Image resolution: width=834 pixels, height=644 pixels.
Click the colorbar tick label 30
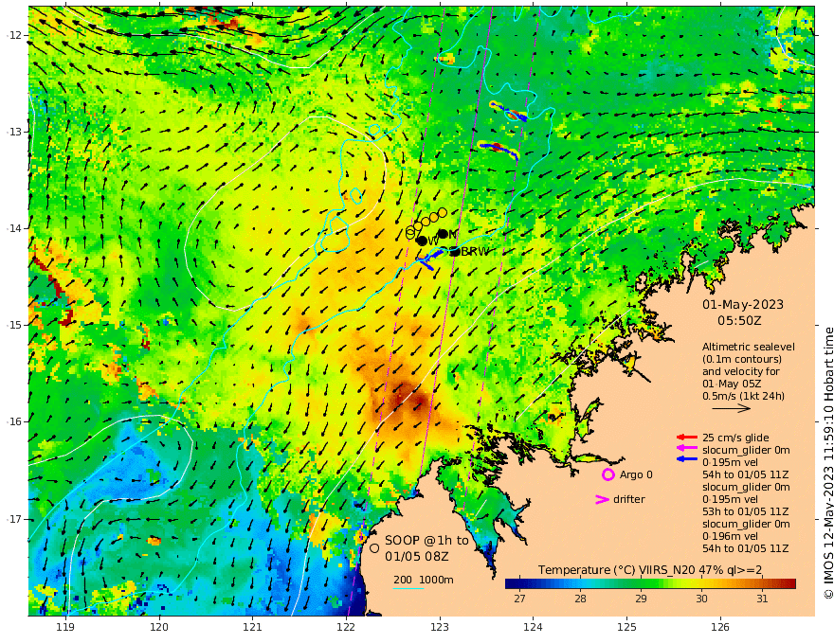point(701,599)
